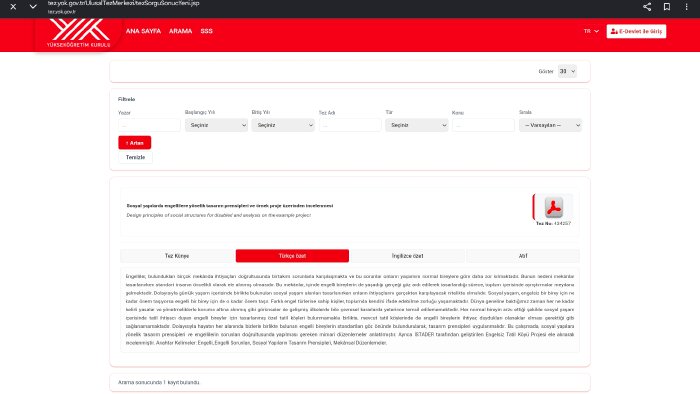700x394 pixels.
Task: Open the Göster results-per-page dropdown
Action: (567, 71)
